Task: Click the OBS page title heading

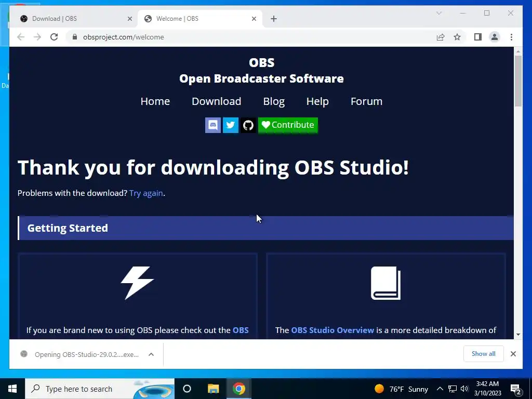Action: point(262,62)
